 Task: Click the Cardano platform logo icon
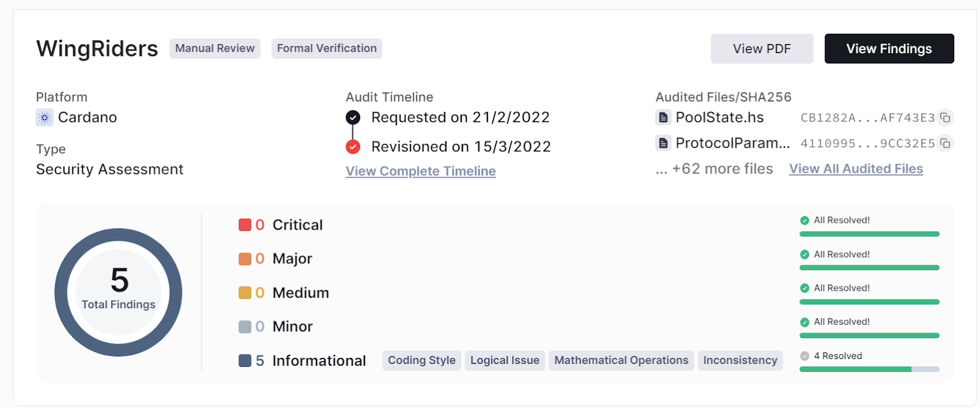[x=45, y=118]
